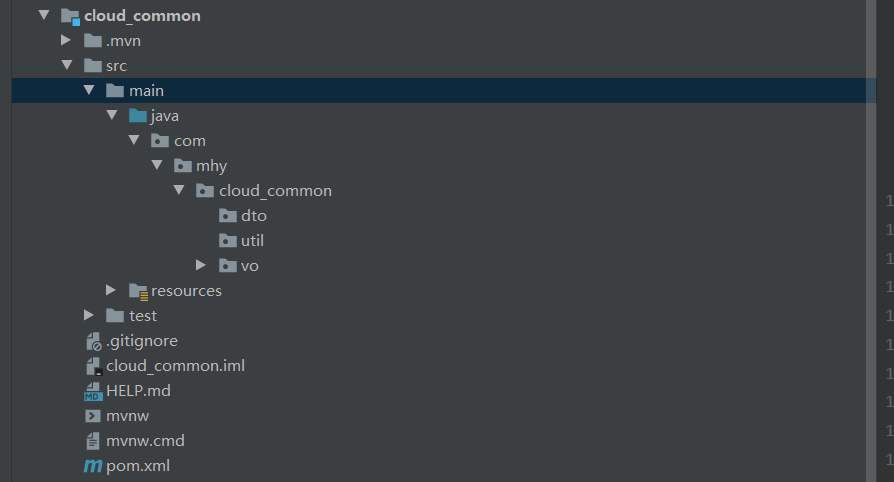Viewport: 894px width, 482px height.
Task: Expand the resources folder arrow
Action: tap(111, 290)
